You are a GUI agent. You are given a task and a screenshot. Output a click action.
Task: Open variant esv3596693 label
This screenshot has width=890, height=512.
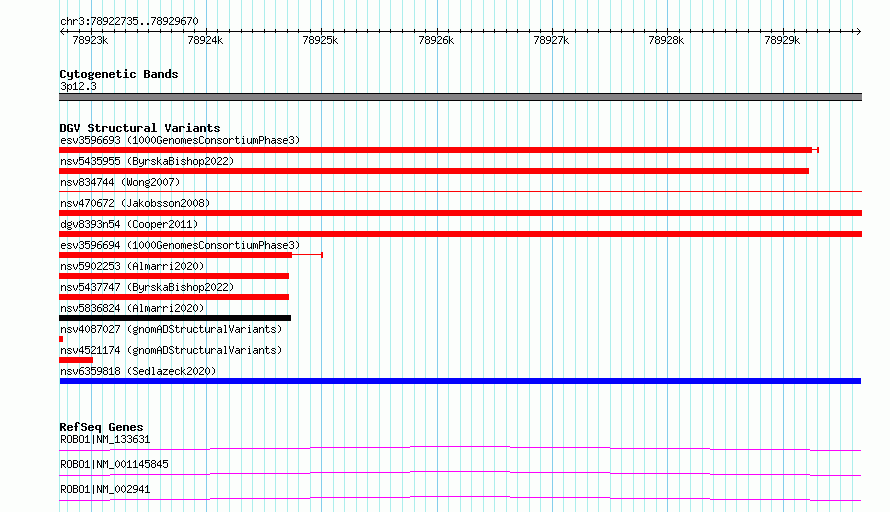(180, 140)
